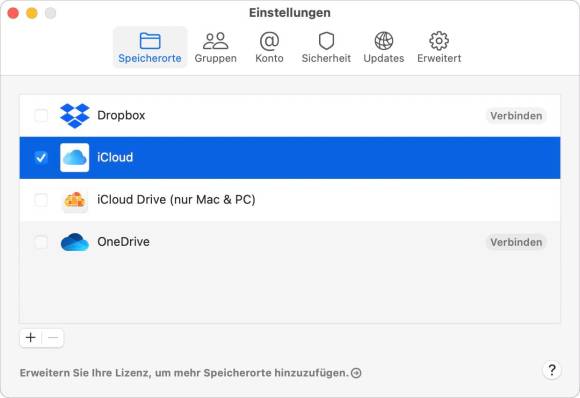This screenshot has width=580, height=398.
Task: Connect OneDrive with the Verbinden button
Action: [516, 242]
